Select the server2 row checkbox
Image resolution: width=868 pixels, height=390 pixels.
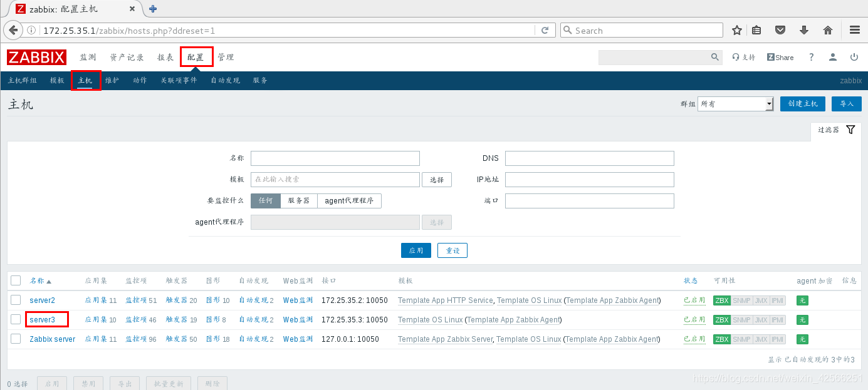(x=16, y=300)
